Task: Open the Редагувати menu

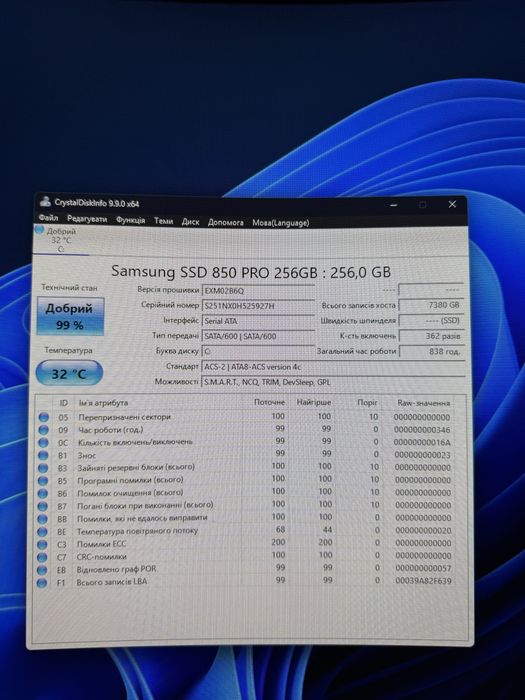Action: (x=87, y=219)
